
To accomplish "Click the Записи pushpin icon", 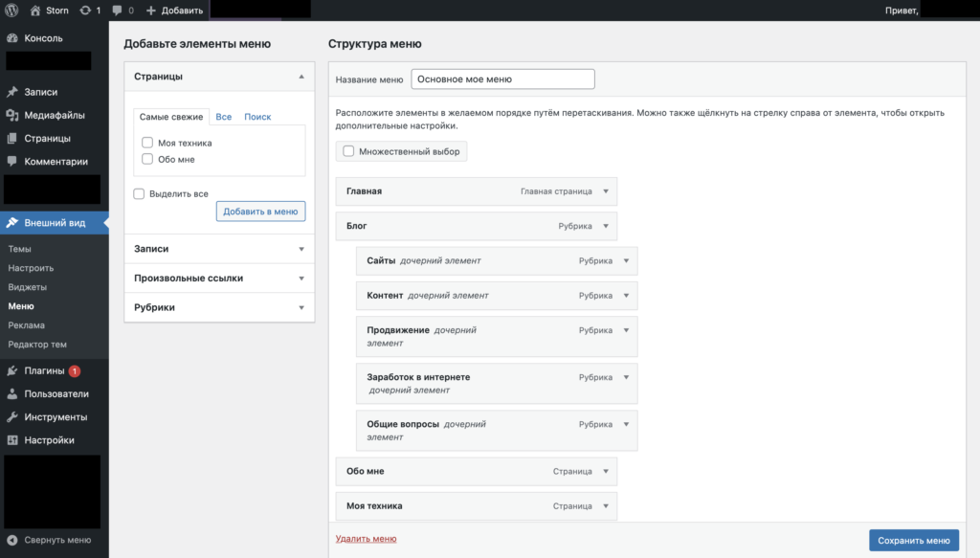I will click(11, 92).
